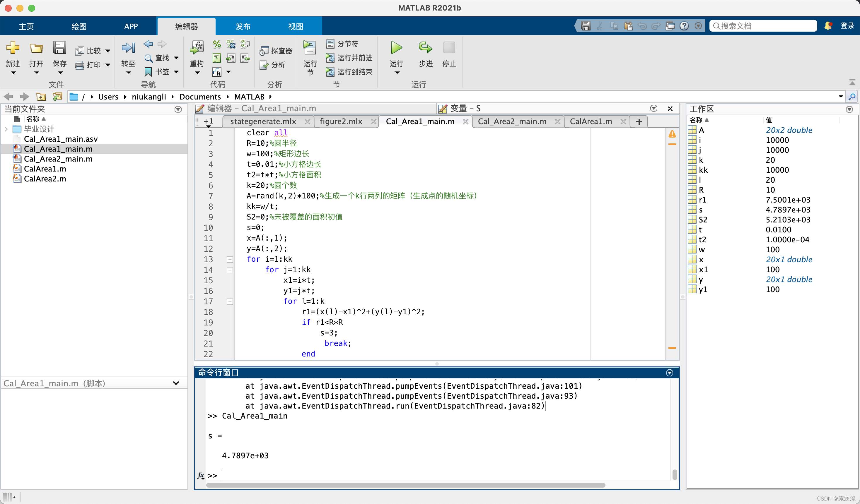Click the 20x2 double value of A
This screenshot has height=504, width=860.
789,130
